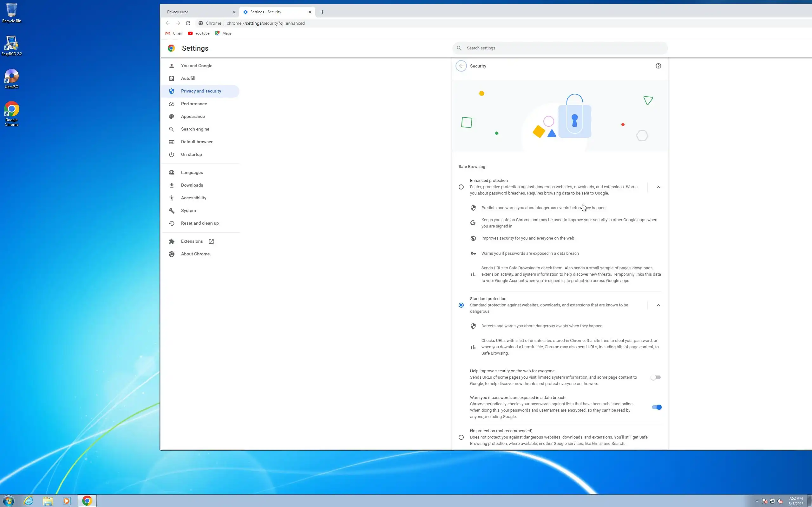Open About Chrome page
This screenshot has height=507, width=812.
[195, 254]
